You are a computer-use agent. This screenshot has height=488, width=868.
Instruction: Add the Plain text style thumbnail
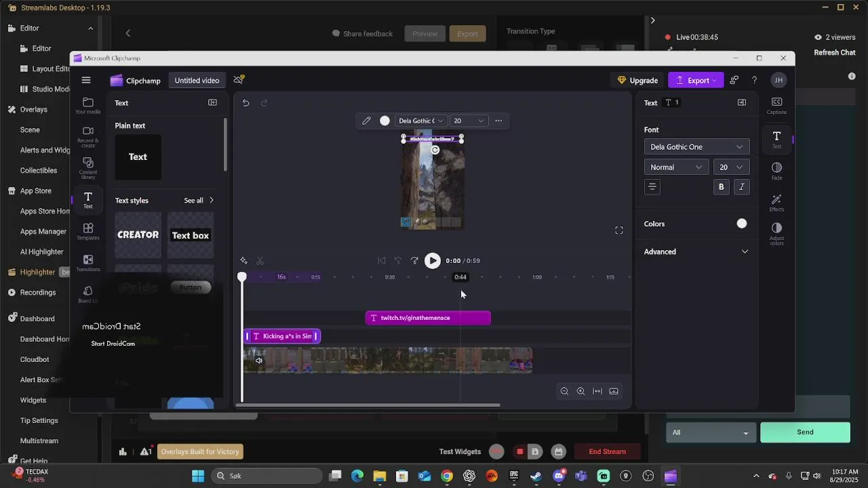tap(138, 157)
